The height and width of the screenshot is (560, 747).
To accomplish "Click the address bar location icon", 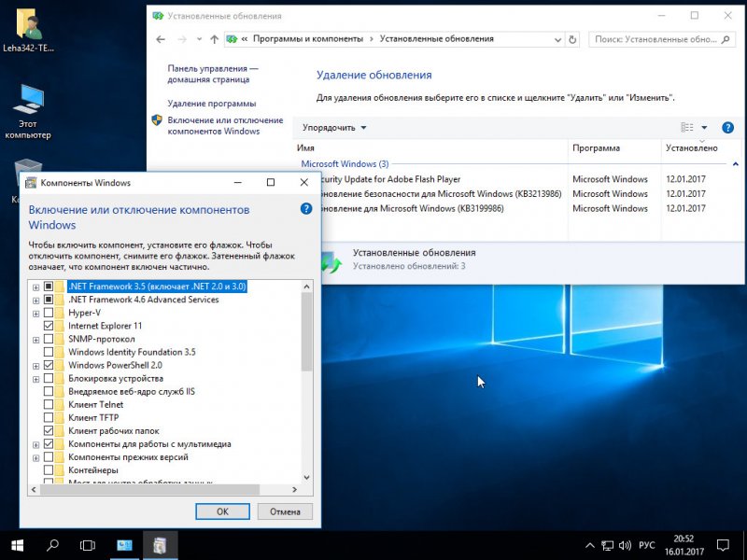I will 232,39.
